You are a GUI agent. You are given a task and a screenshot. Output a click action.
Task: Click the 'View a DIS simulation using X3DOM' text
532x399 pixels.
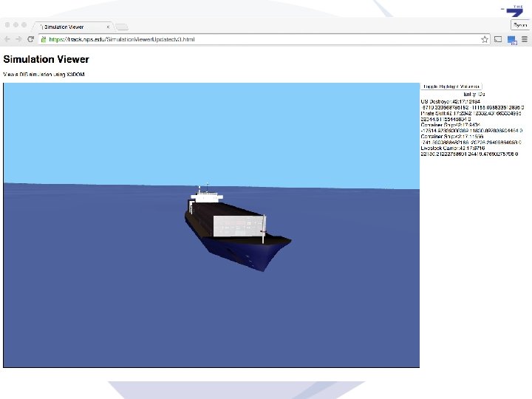coord(44,75)
